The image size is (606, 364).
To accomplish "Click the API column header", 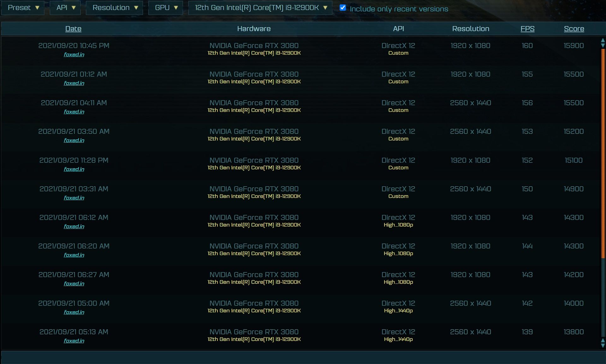I will [x=398, y=29].
